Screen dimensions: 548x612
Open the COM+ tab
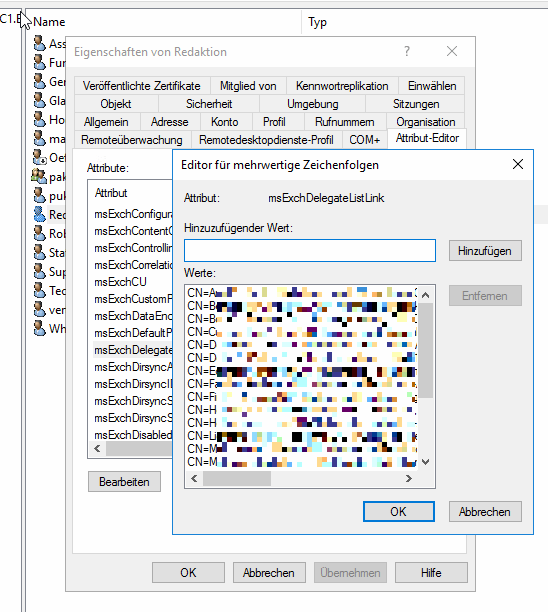[x=365, y=140]
